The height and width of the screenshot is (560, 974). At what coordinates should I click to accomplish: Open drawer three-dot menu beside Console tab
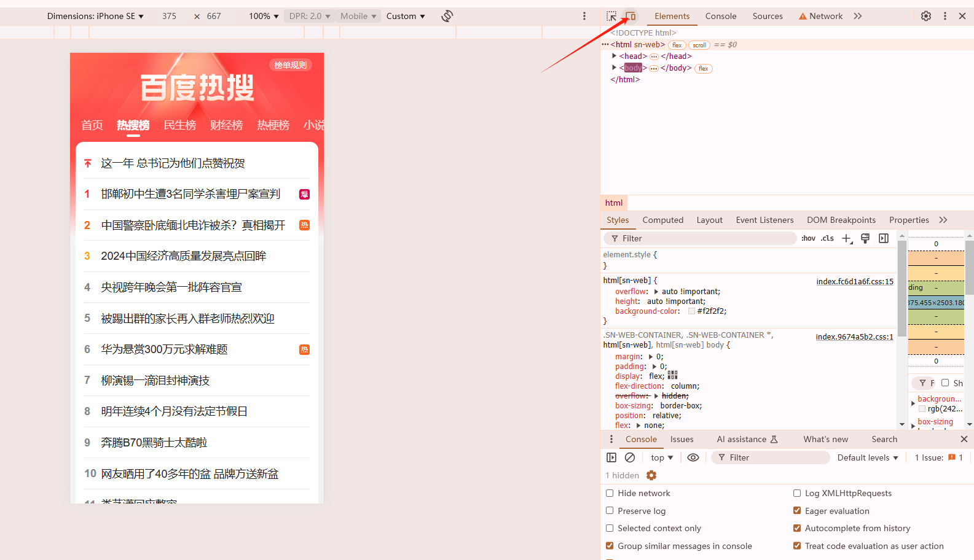click(x=611, y=439)
